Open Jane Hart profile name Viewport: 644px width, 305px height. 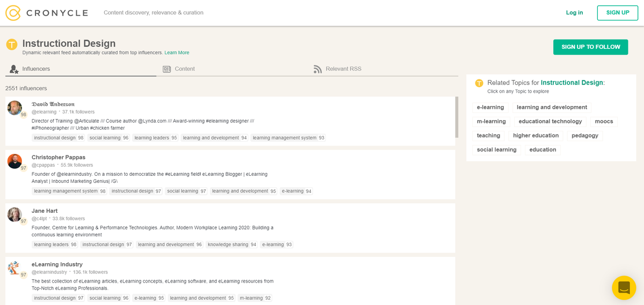(45, 211)
